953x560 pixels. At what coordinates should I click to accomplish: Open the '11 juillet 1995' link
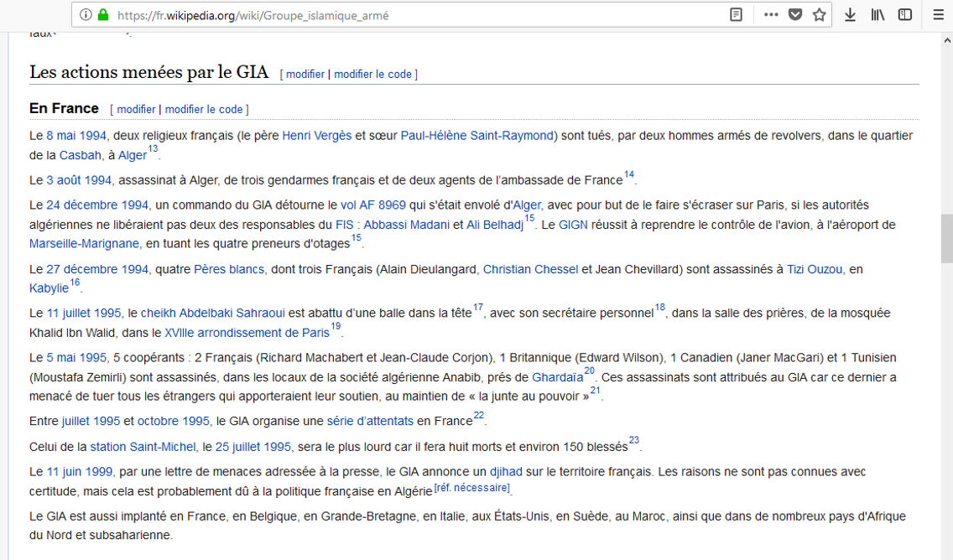coord(84,313)
